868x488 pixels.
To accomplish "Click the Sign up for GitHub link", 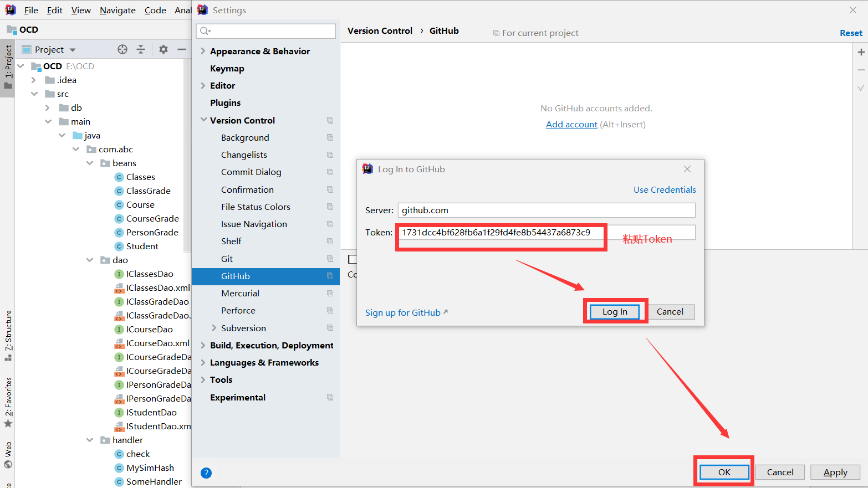I will 402,312.
